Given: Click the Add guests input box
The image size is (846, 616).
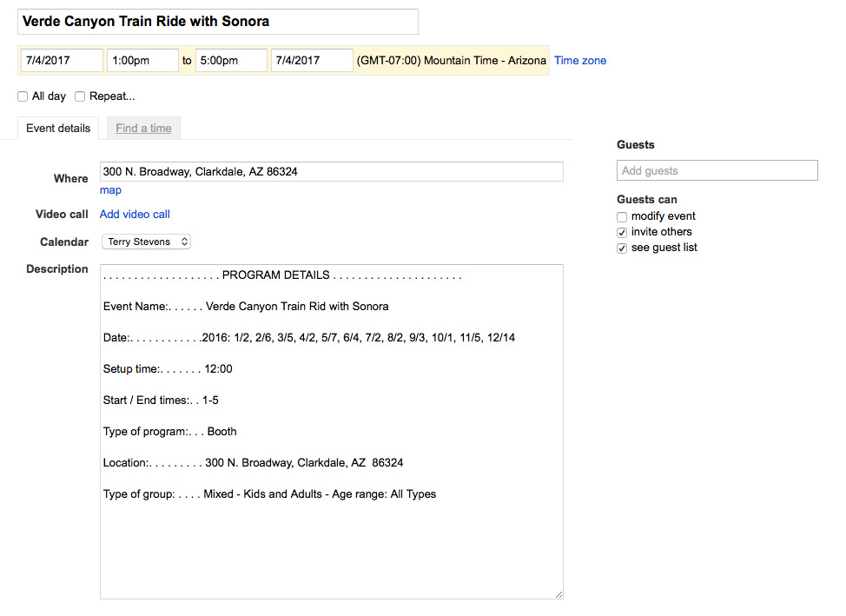Looking at the screenshot, I should [x=717, y=171].
